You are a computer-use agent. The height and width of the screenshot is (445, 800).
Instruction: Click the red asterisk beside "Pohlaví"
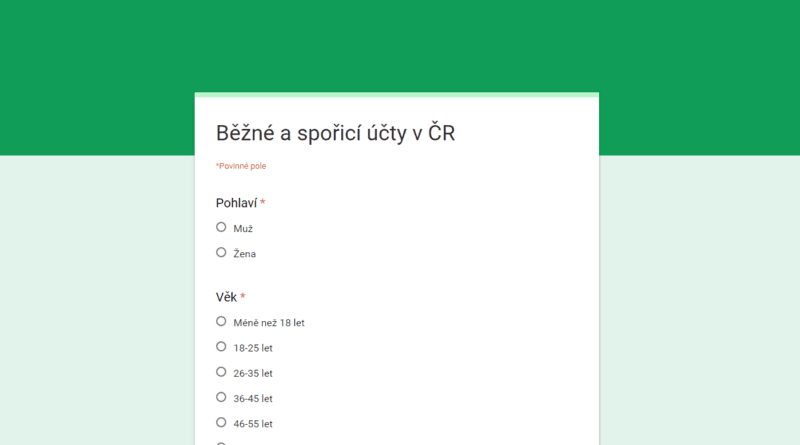tap(263, 203)
